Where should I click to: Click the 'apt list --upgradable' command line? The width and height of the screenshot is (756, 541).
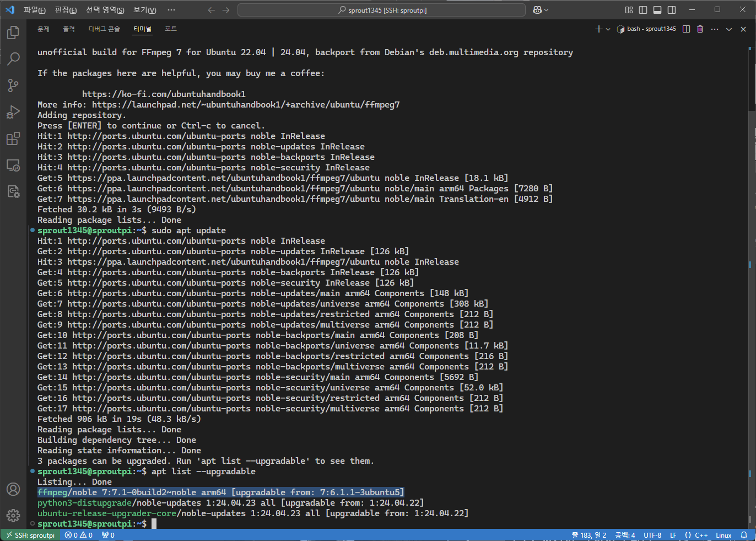pyautogui.click(x=203, y=471)
